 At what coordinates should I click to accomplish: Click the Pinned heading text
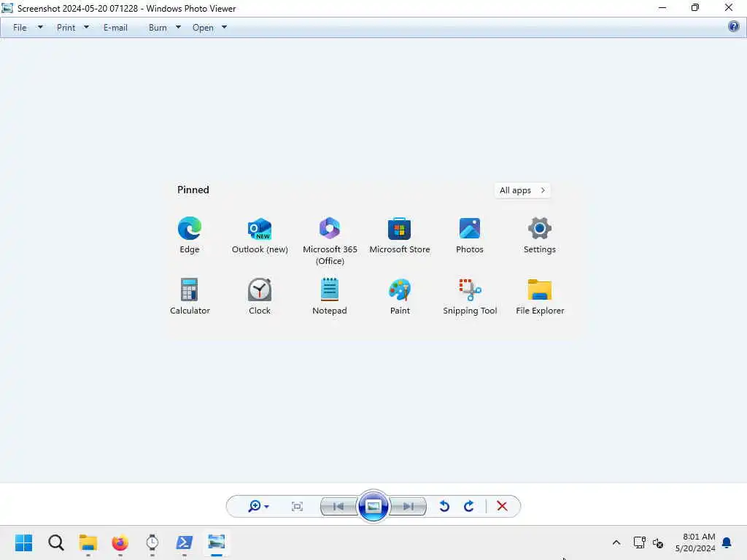(x=193, y=190)
